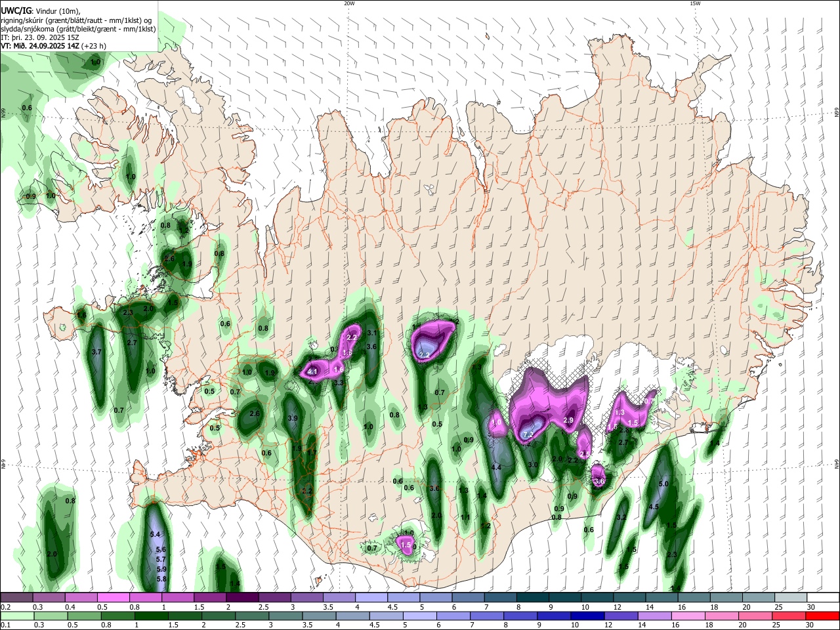Select the bright pink 0.5–0.8 snow scale swatch
Viewport: 840px width, 630px height.
(x=113, y=598)
